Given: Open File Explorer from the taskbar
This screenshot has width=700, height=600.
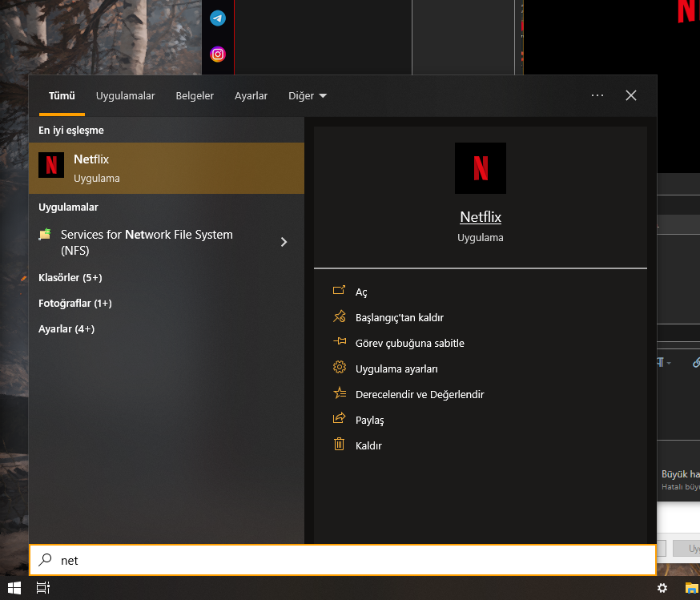Looking at the screenshot, I should (691, 588).
